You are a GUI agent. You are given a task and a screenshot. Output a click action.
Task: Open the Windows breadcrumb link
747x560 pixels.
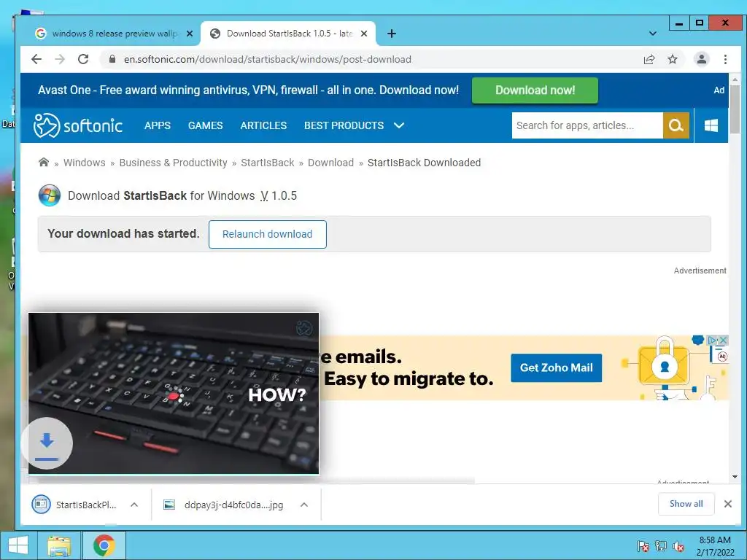[85, 163]
